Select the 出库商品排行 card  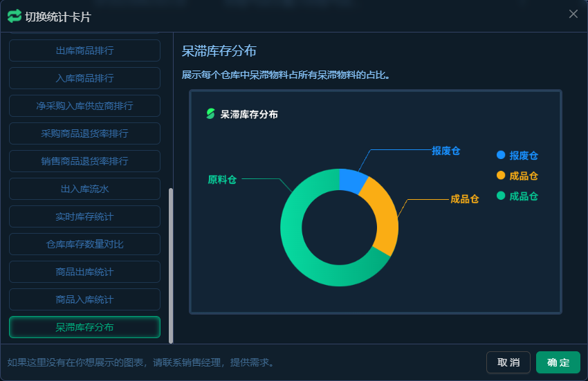pyautogui.click(x=84, y=50)
